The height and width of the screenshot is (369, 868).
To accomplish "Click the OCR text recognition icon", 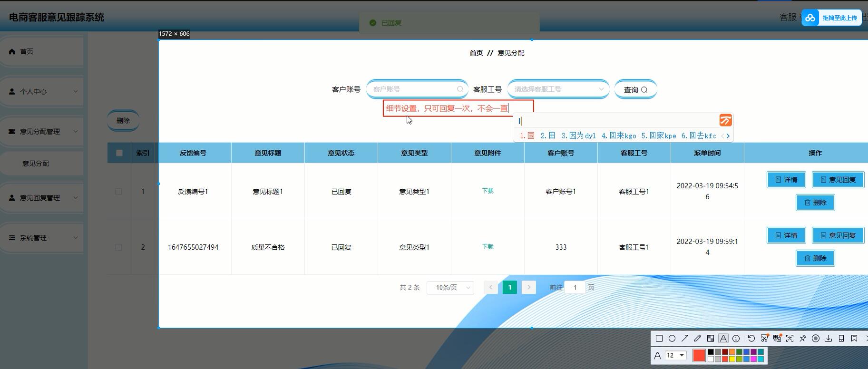I will (x=790, y=339).
